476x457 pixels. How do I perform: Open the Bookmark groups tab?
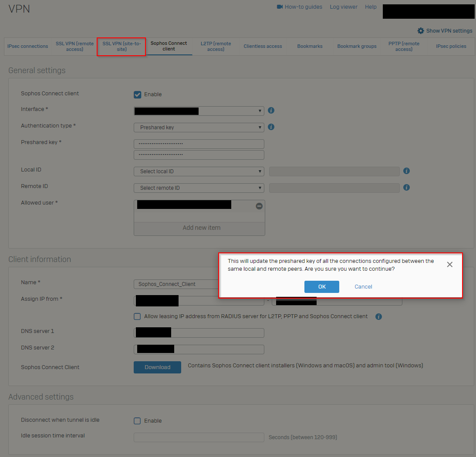click(357, 47)
